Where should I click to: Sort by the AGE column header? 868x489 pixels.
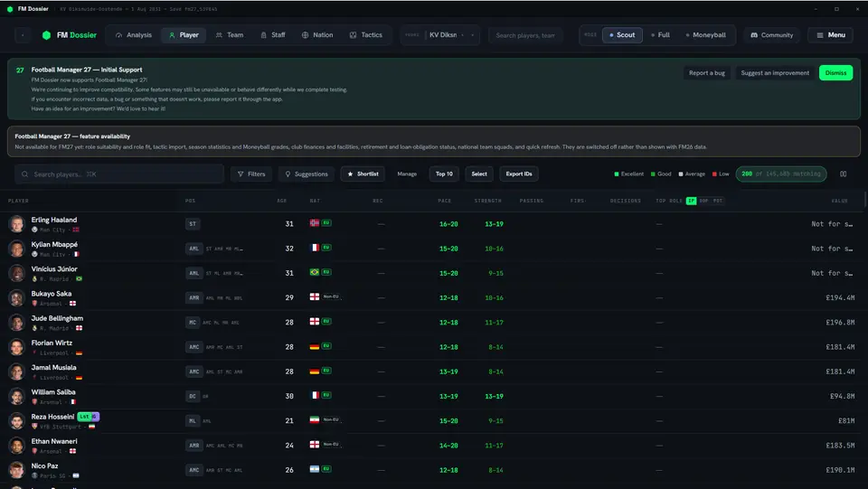click(282, 201)
